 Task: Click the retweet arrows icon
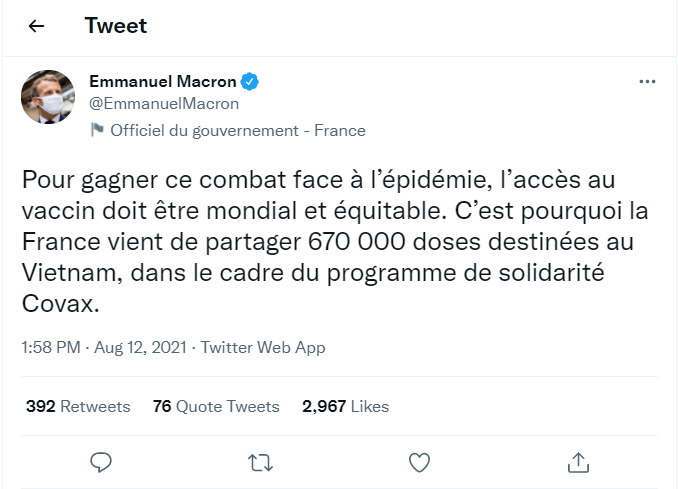[260, 461]
